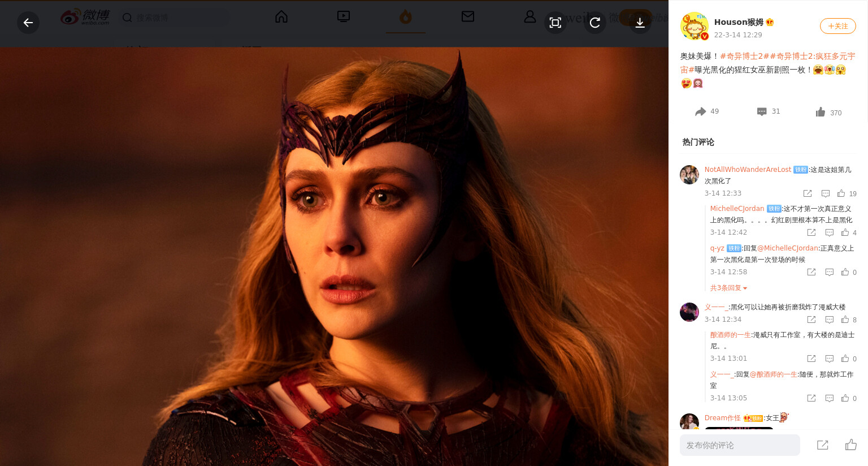Like the comment with 8 likes
The height and width of the screenshot is (466, 868).
click(x=849, y=320)
